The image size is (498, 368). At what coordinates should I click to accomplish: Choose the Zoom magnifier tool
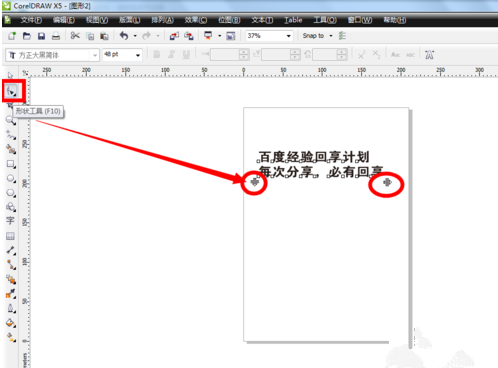point(10,120)
